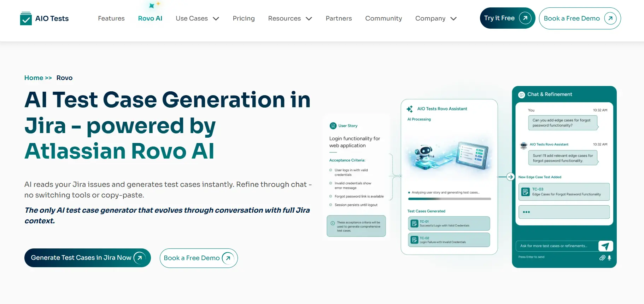Go to the Home breadcrumb link

coord(34,78)
